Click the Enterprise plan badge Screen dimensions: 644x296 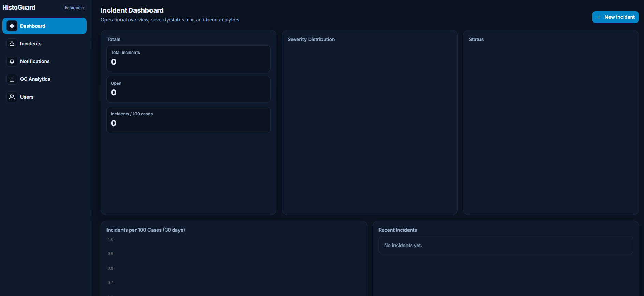point(74,8)
